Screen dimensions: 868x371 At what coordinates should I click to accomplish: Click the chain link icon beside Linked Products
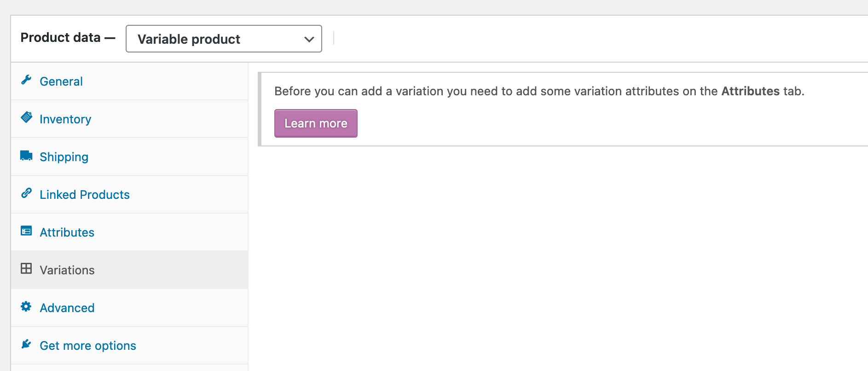tap(26, 193)
